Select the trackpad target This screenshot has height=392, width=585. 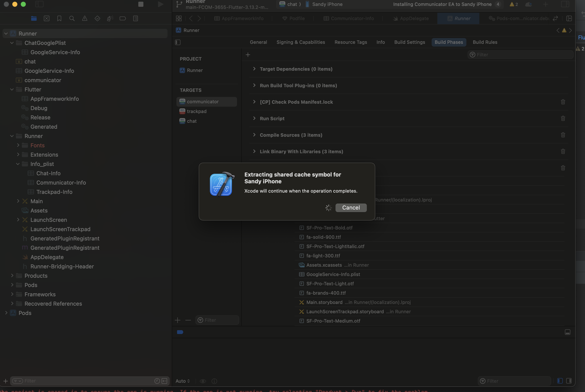pos(207,112)
